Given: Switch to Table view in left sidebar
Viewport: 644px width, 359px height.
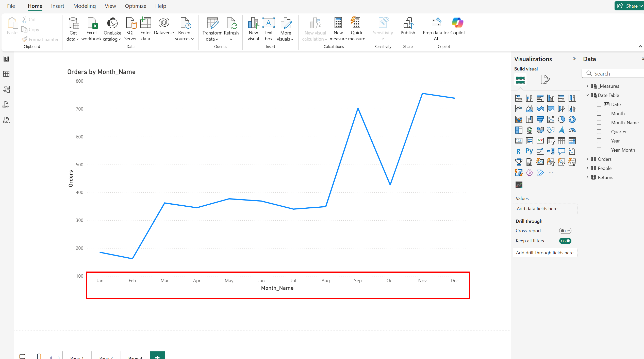Looking at the screenshot, I should 6,74.
